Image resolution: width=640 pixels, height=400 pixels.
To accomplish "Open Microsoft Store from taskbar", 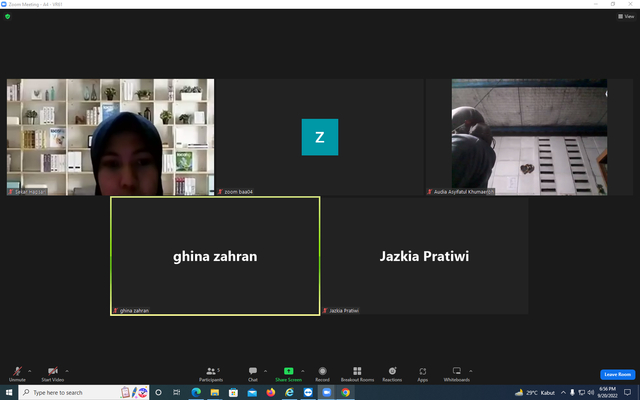I will [x=233, y=392].
